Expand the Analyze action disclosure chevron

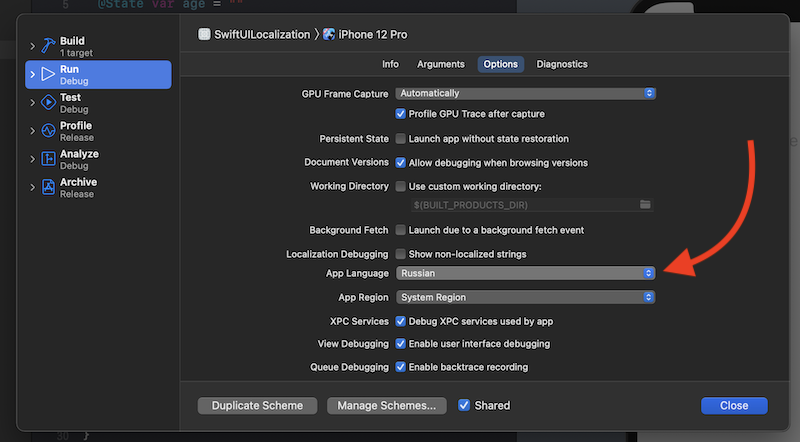(33, 159)
